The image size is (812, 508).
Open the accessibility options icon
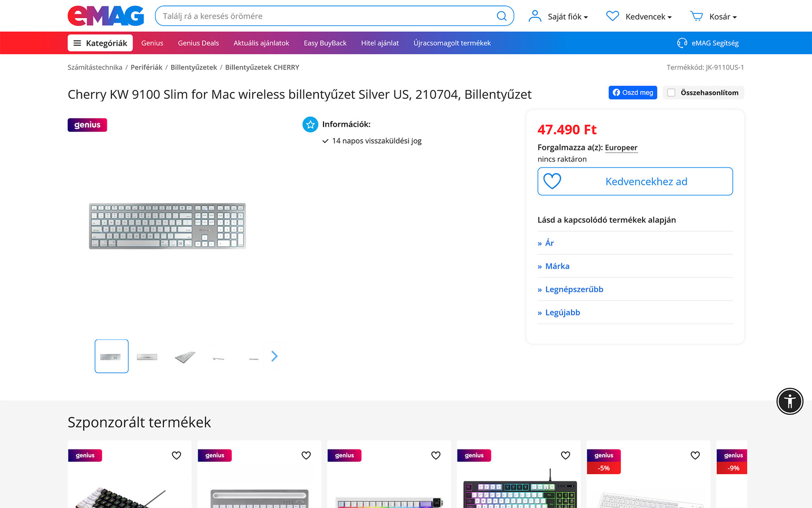(790, 401)
